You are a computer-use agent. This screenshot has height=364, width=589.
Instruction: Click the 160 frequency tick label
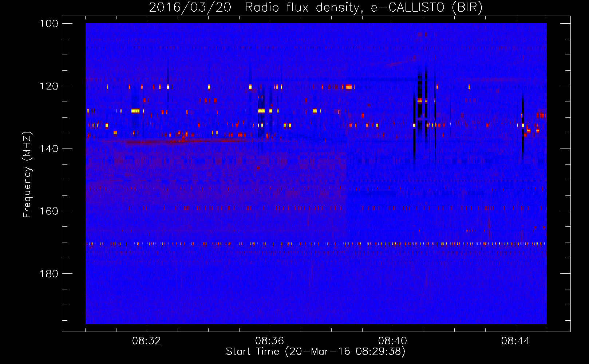(x=49, y=211)
